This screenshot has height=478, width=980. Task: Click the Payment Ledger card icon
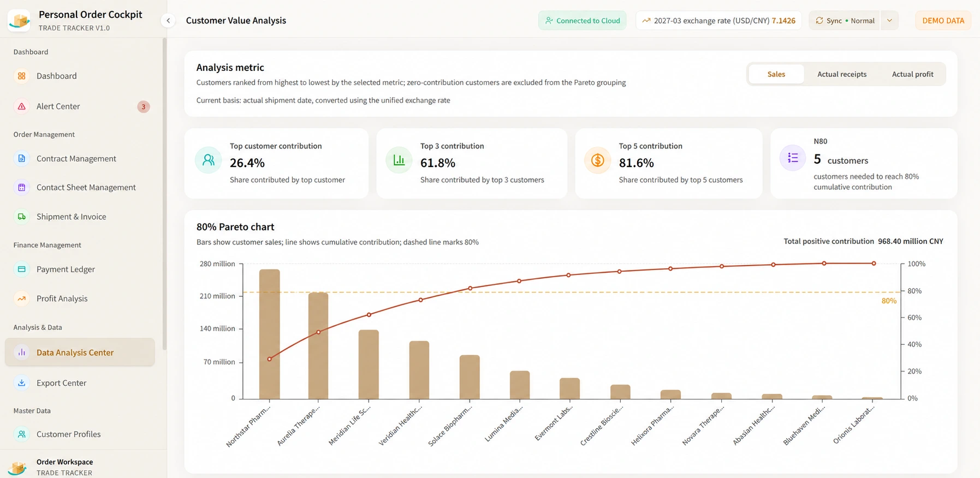pyautogui.click(x=22, y=269)
